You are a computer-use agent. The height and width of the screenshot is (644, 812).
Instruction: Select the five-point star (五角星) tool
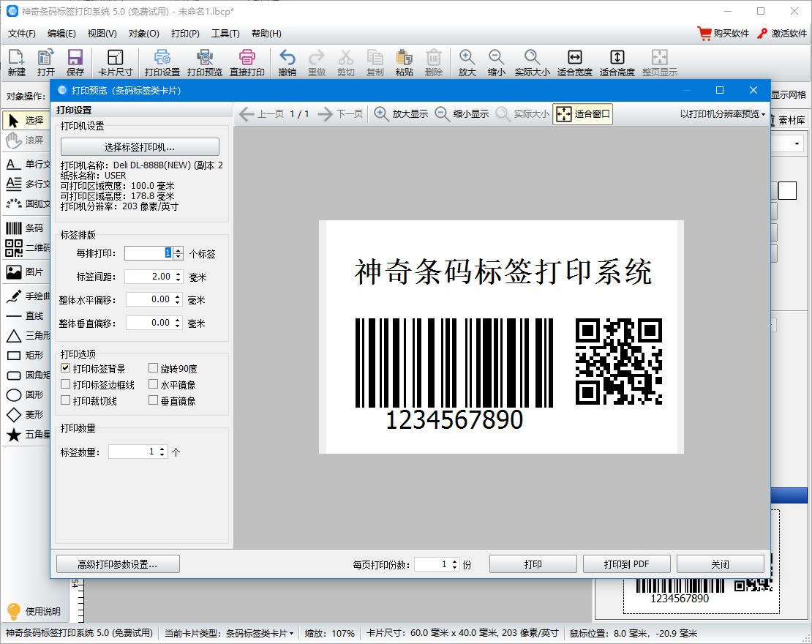(x=27, y=434)
